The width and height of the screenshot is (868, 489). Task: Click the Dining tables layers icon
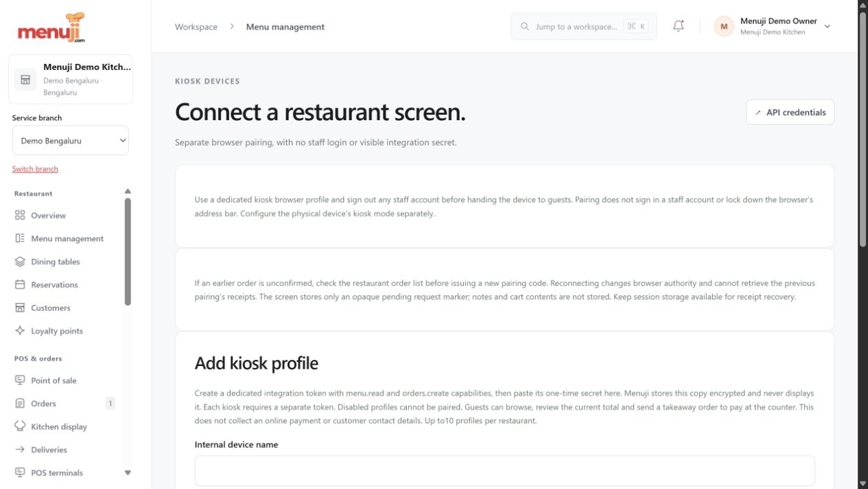coord(20,262)
